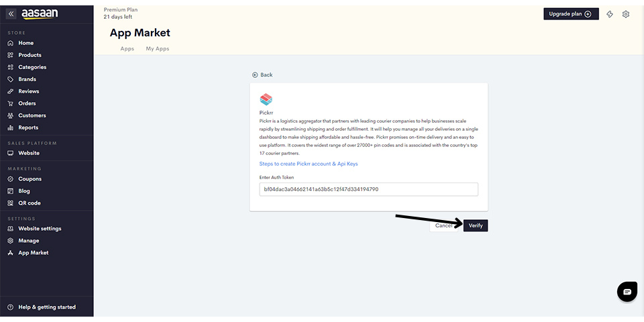Click the Pickrr app logo
Viewport: 644px width, 322px height.
coord(266,99)
